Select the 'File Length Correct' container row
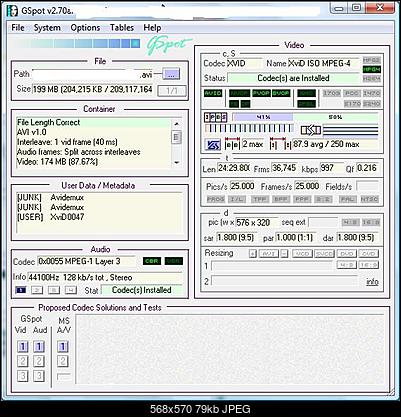 tap(93, 122)
